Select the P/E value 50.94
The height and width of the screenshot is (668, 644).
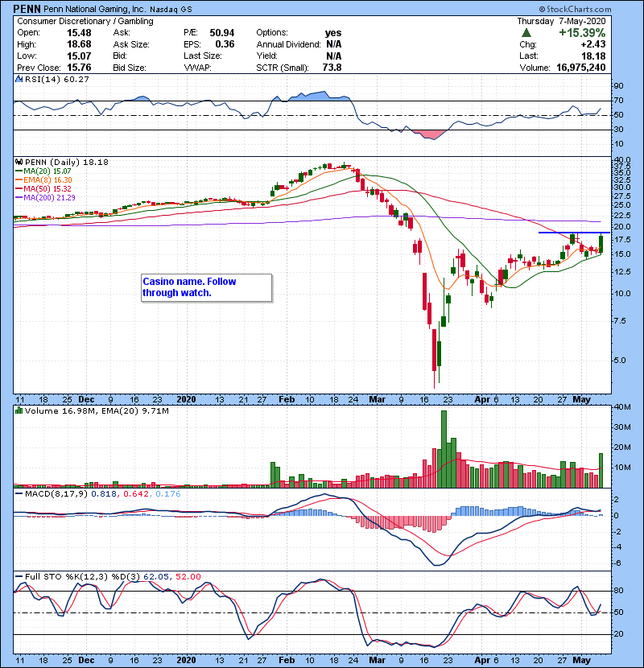[x=222, y=33]
